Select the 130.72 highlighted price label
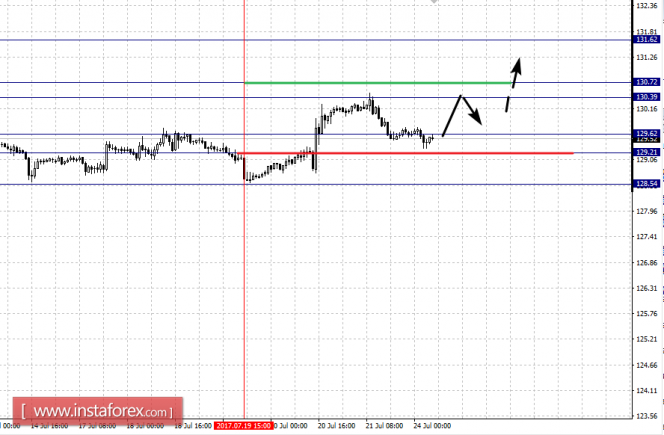Viewport: 664px width, 435px height. tap(646, 82)
